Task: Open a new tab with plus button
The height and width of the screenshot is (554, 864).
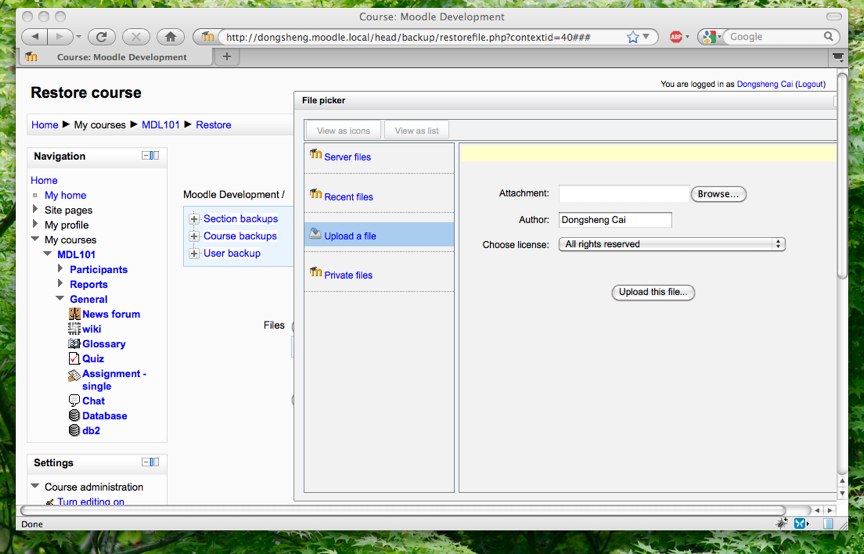Action: point(226,56)
